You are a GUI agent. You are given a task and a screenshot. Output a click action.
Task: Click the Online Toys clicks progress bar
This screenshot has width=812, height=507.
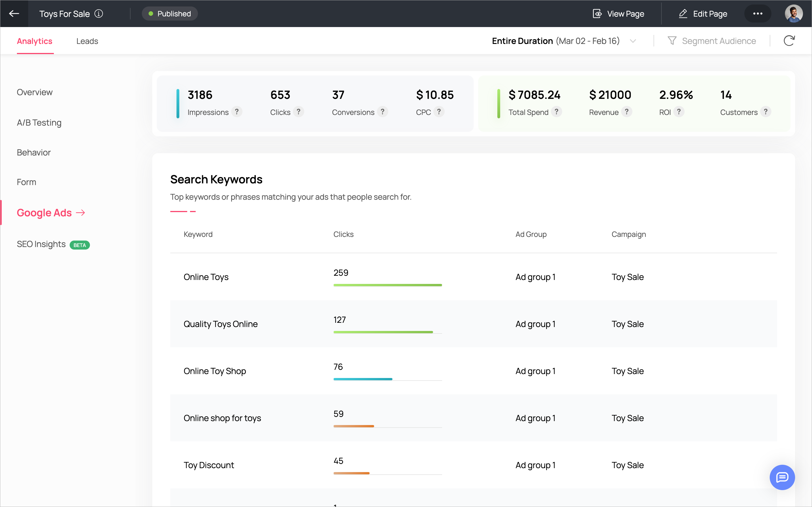click(x=388, y=285)
